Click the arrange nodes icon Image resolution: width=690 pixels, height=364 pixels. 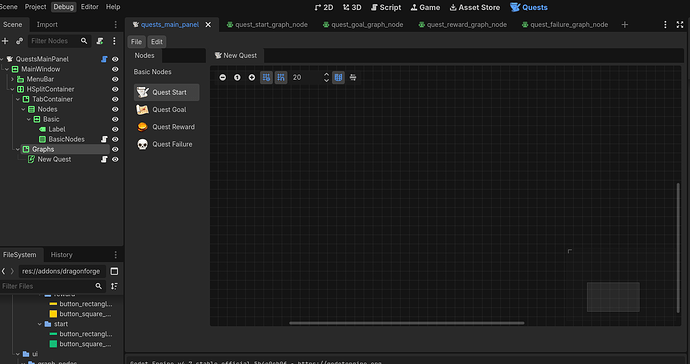(x=353, y=77)
